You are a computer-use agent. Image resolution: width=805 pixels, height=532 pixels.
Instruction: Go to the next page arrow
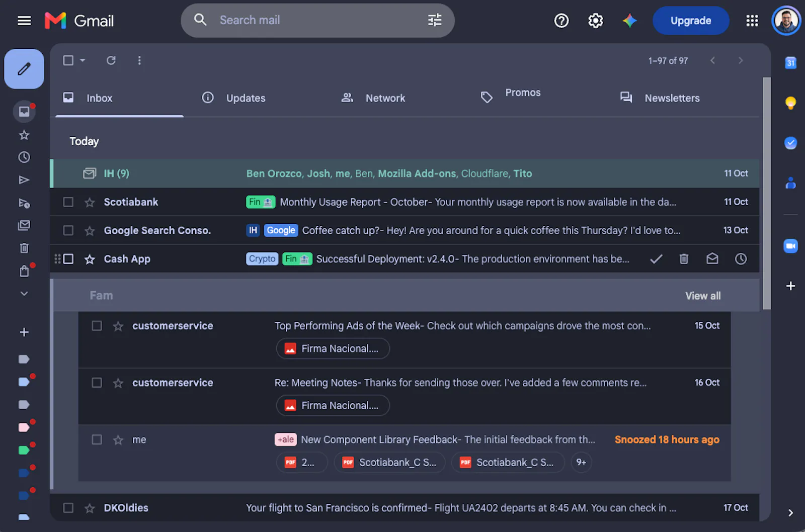[741, 60]
